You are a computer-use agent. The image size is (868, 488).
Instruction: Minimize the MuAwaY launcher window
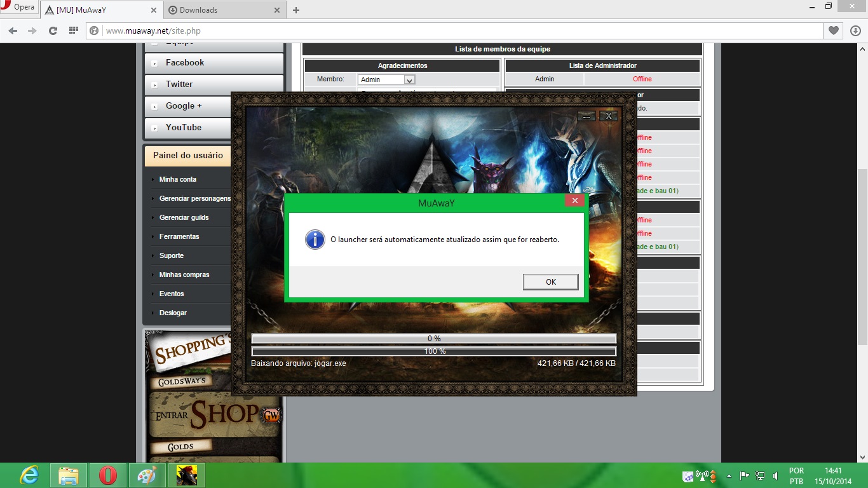coord(587,116)
